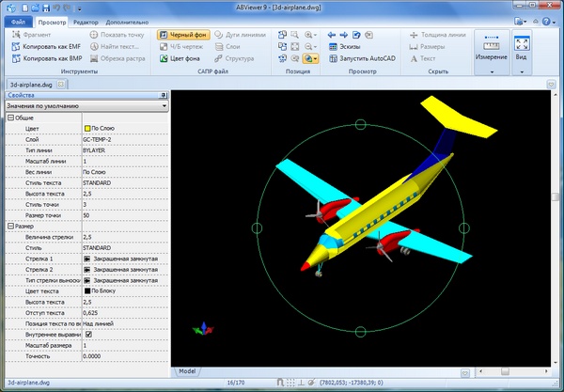Uncheck the Внутреннее выравнивание checkbox
564x392 pixels.
click(x=88, y=333)
